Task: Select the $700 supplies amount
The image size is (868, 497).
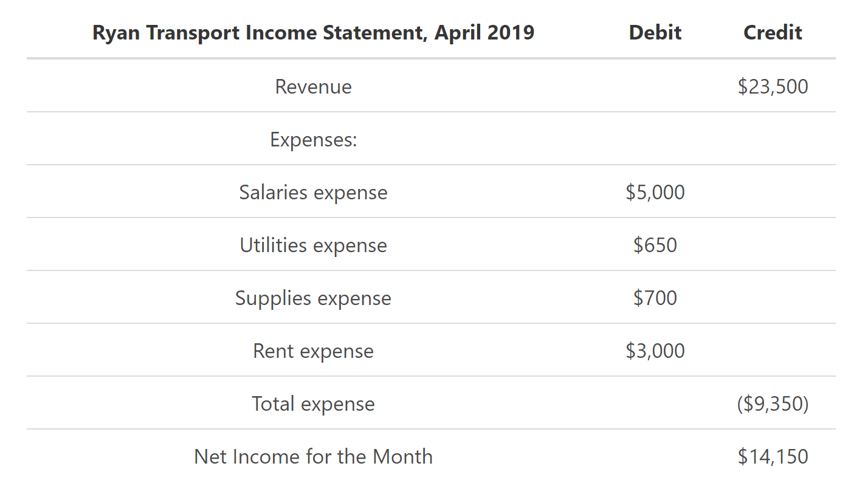Action: 655,298
